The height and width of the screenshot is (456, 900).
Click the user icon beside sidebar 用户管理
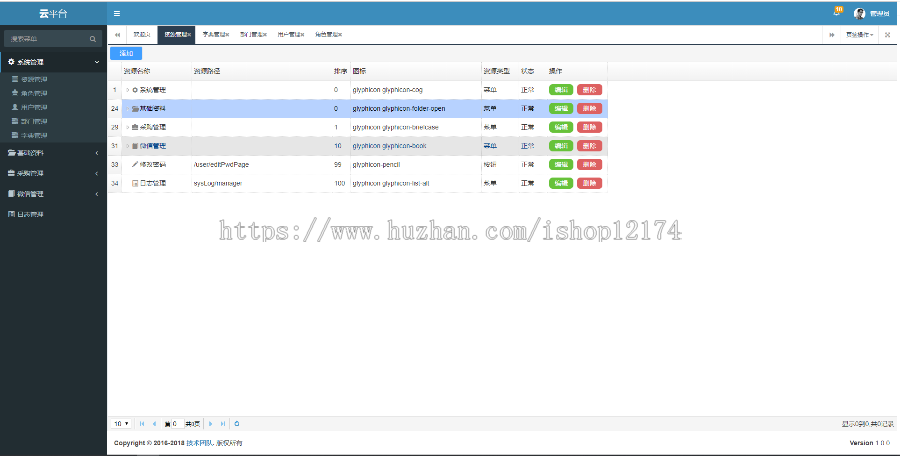15,107
